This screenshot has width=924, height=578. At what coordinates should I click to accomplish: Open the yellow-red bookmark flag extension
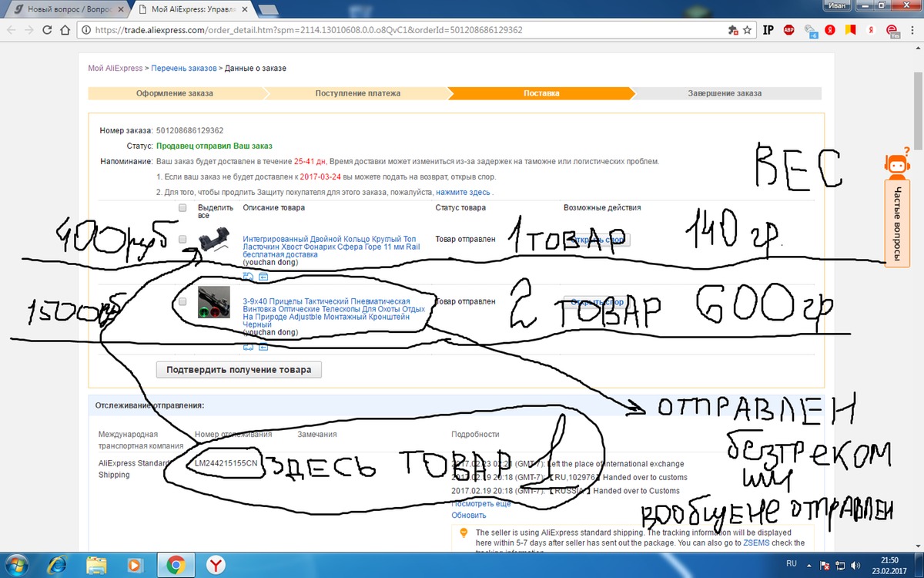tap(850, 30)
